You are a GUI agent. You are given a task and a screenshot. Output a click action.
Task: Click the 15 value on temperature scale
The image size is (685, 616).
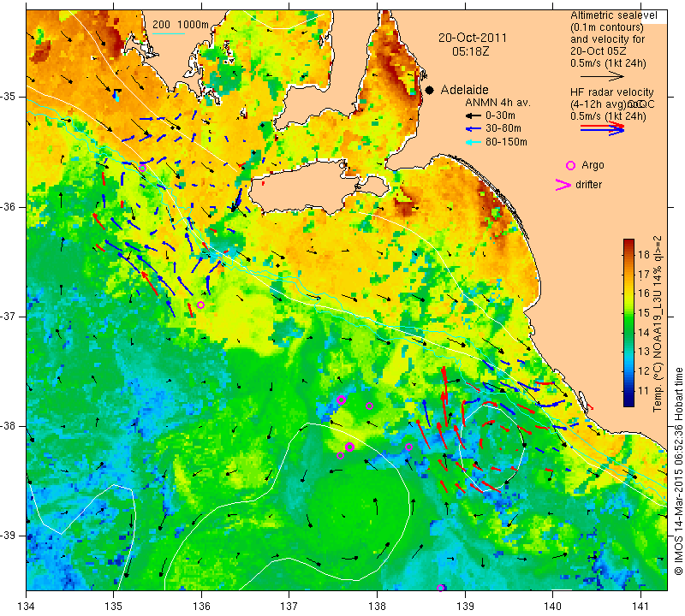click(x=644, y=313)
